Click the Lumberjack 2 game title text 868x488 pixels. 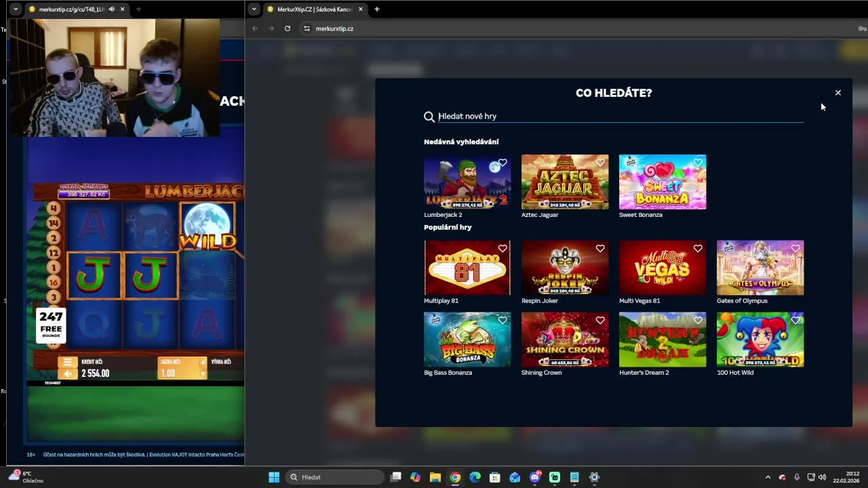pyautogui.click(x=443, y=215)
